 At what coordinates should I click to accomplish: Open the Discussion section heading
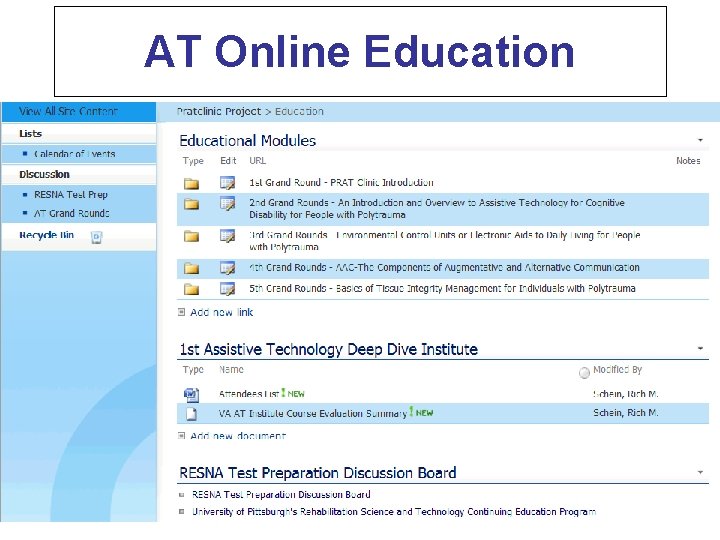click(x=45, y=174)
